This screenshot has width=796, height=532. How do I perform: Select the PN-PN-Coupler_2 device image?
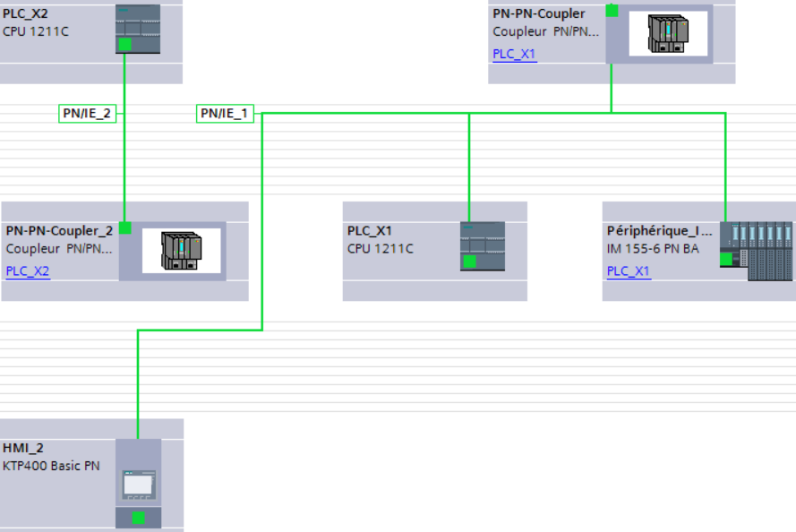(182, 250)
